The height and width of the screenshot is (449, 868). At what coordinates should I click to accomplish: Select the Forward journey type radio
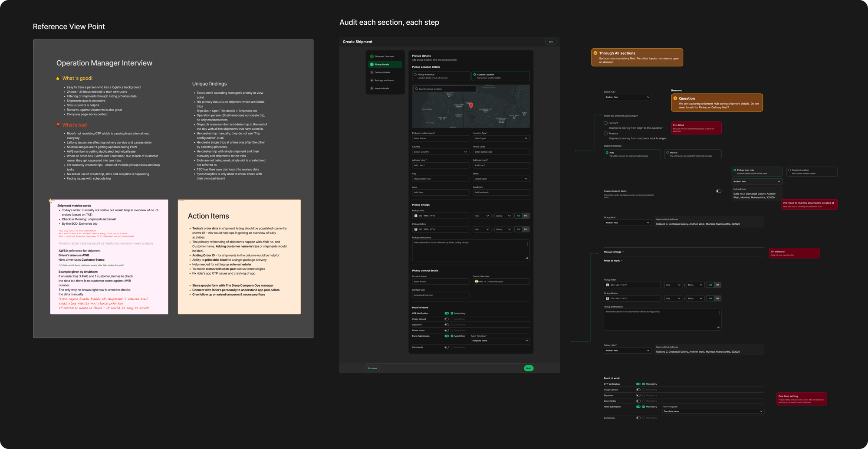point(606,123)
